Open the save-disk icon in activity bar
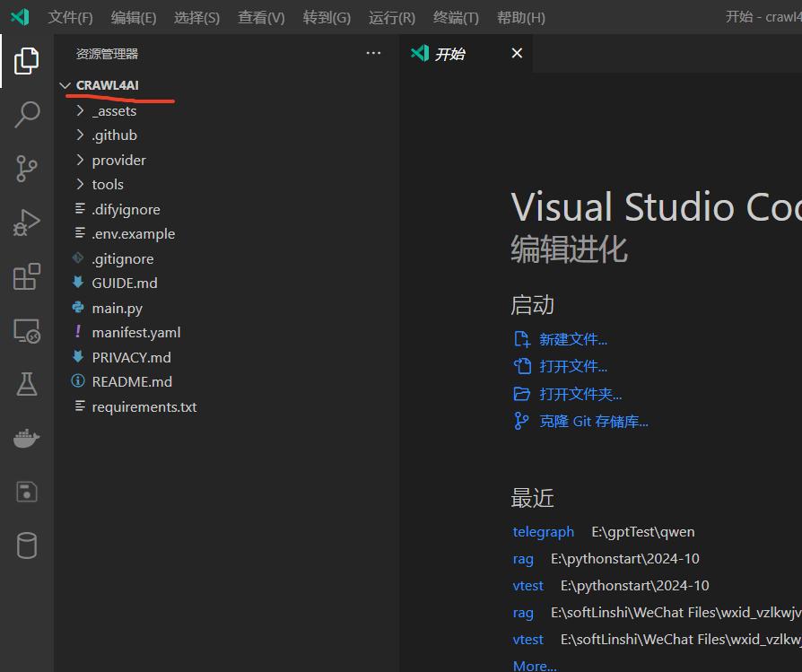 [x=27, y=492]
